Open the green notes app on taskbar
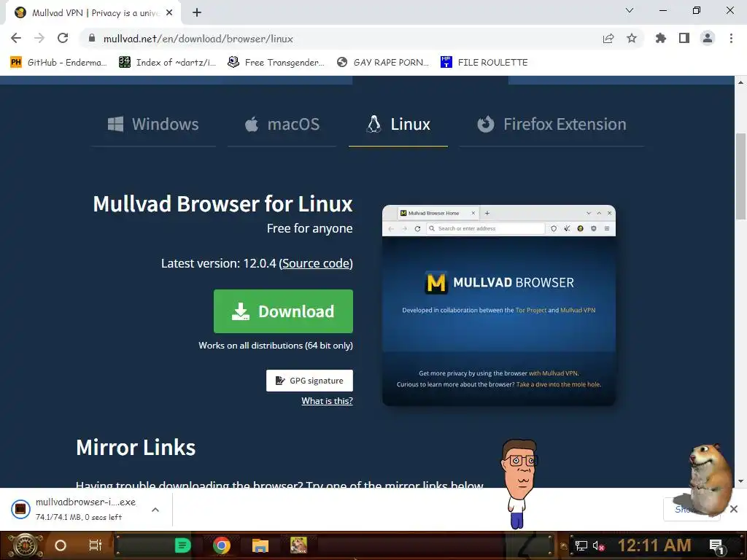This screenshot has height=560, width=747. click(182, 545)
